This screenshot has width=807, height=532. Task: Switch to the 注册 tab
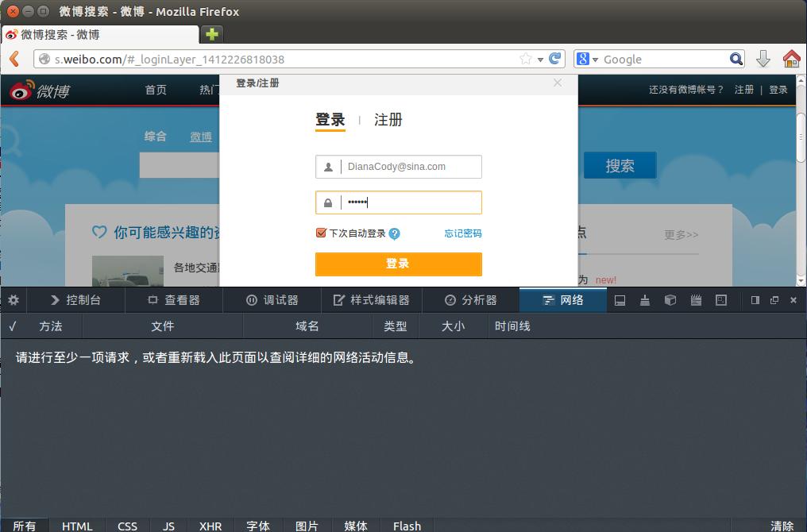[x=388, y=120]
